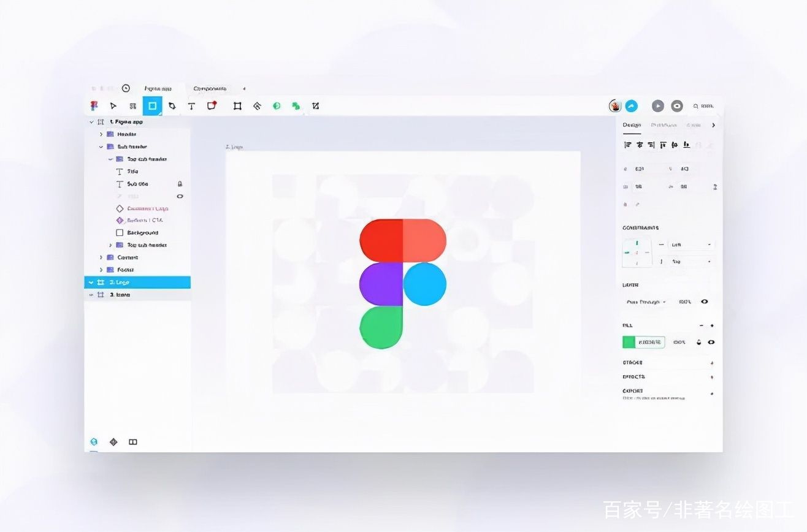Unlock the Sub title layer

point(180,184)
